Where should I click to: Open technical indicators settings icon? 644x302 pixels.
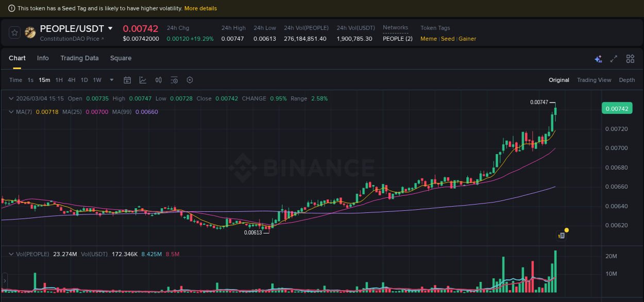point(174,80)
